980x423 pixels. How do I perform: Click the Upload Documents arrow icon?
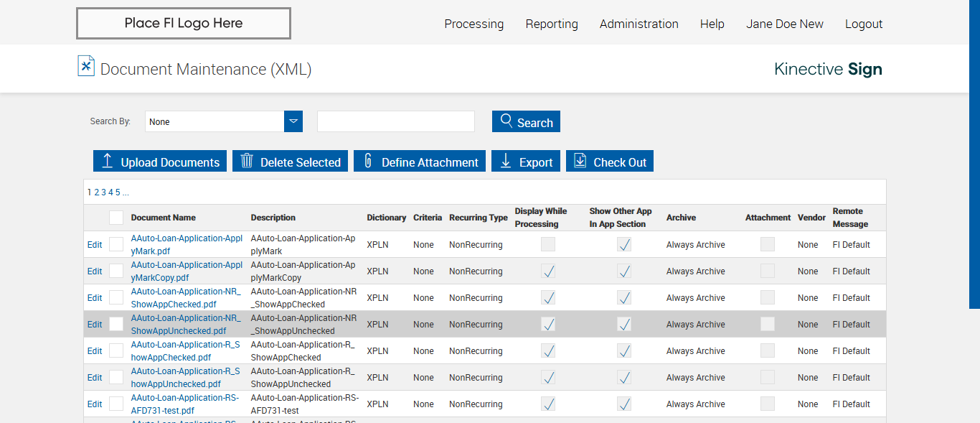click(x=108, y=162)
